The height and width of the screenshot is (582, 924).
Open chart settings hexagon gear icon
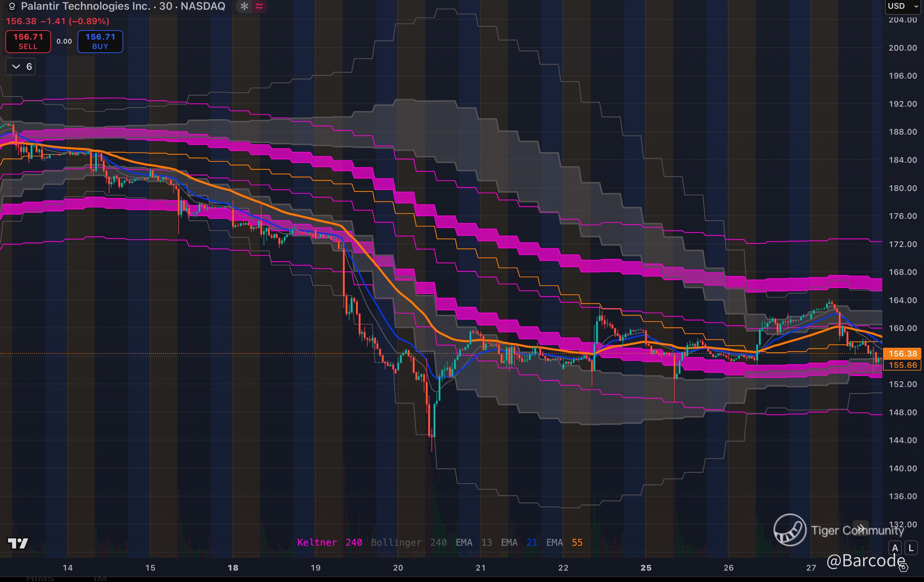click(904, 568)
